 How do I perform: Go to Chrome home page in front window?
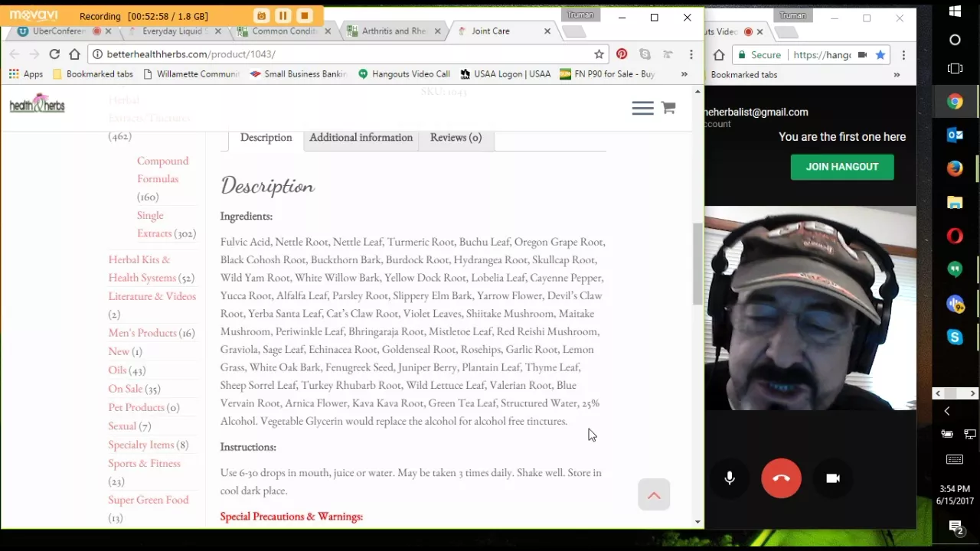[x=74, y=54]
